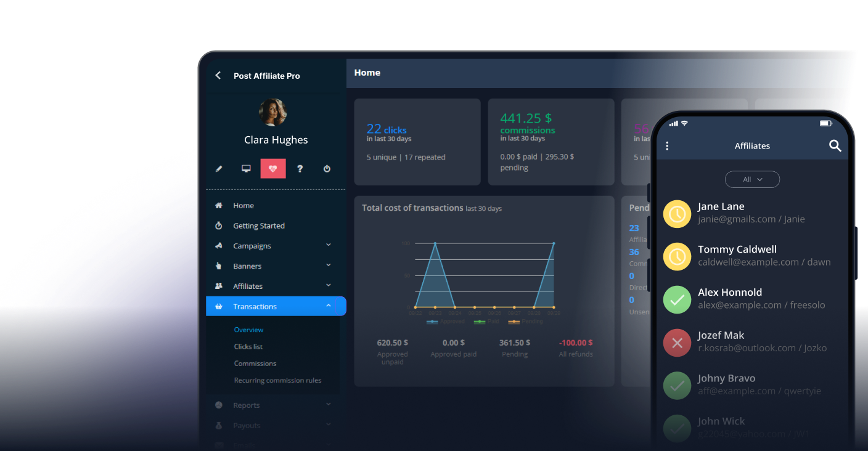868x451 pixels.
Task: Click the Reports pie chart icon
Action: [x=219, y=405]
